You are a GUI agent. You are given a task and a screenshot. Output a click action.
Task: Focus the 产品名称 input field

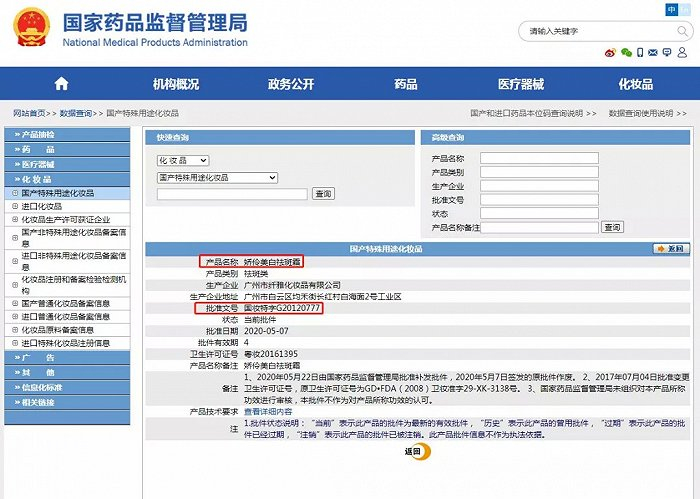(x=539, y=158)
